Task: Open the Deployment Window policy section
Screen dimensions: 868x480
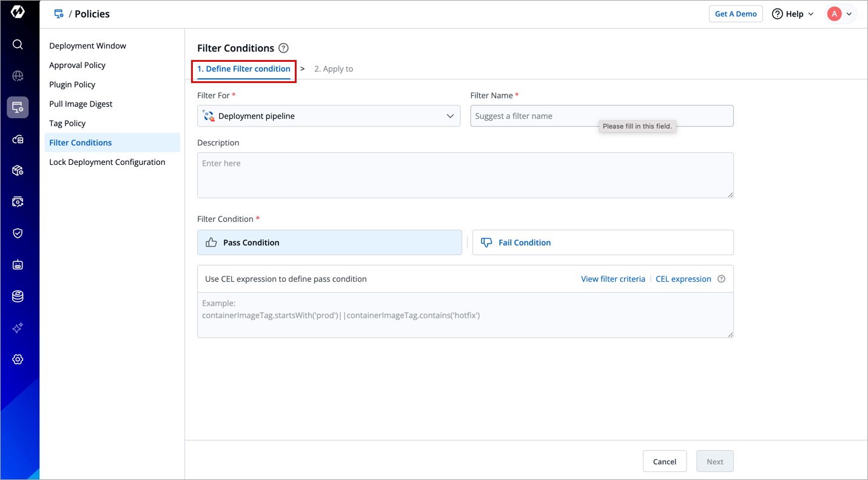Action: pyautogui.click(x=88, y=46)
